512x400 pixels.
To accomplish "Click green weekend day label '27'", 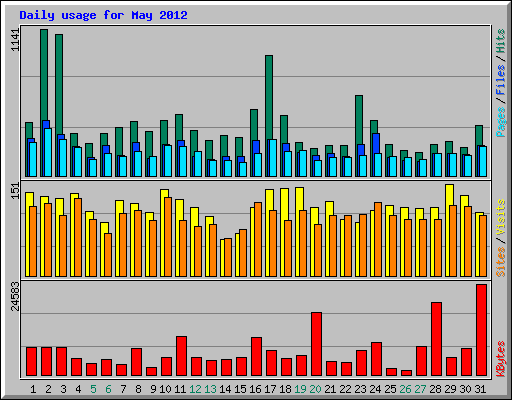I will (420, 389).
